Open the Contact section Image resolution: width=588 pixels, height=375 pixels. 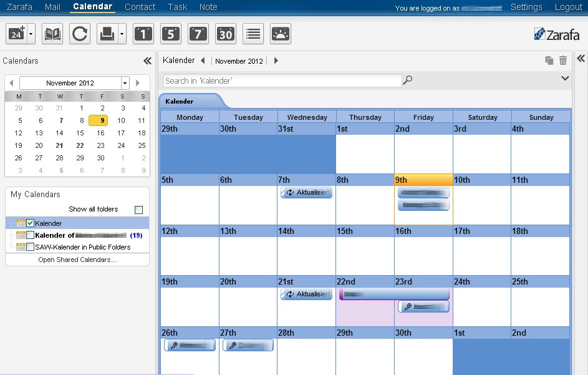coord(140,7)
